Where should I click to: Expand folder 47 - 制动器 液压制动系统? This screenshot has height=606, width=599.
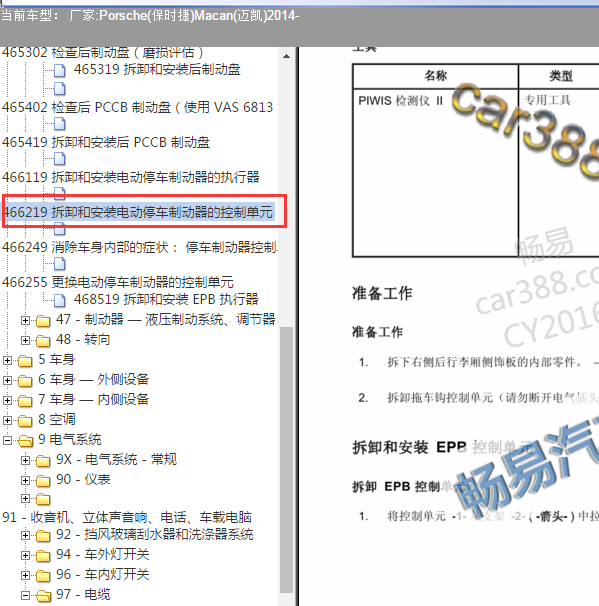[x=26, y=320]
